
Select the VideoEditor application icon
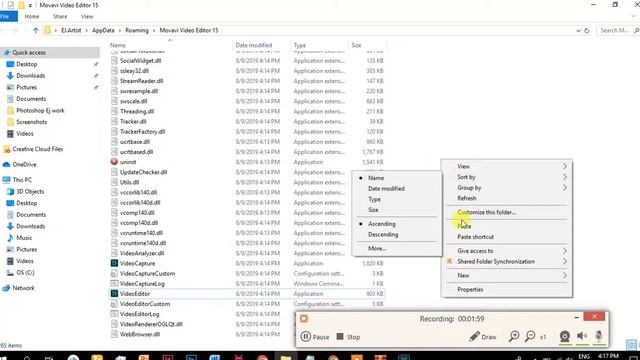(x=114, y=293)
